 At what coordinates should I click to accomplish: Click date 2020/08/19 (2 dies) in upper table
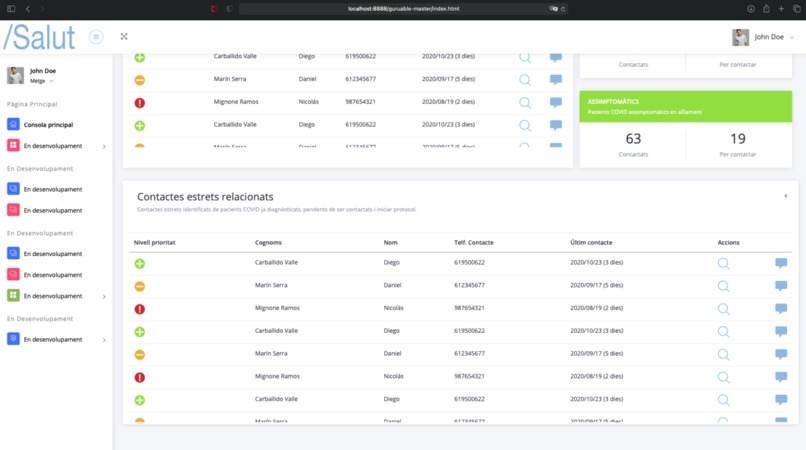[448, 102]
